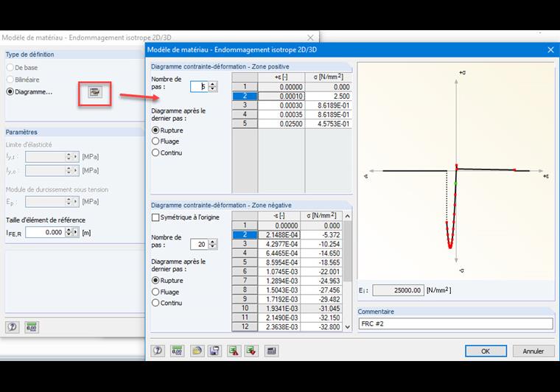Click the Excel import icon
The image size is (560, 392).
(251, 351)
